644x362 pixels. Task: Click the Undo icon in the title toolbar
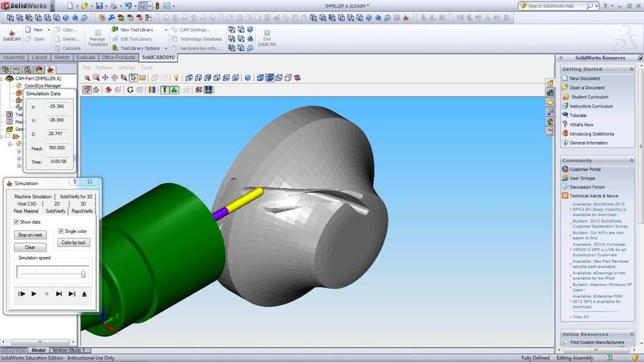click(128, 6)
